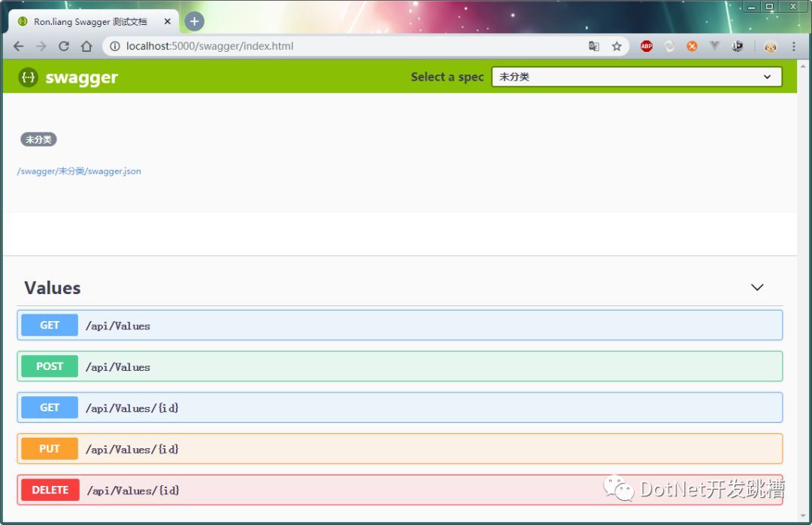Expand the POST /api/Values operation
This screenshot has width=812, height=525.
[400, 366]
